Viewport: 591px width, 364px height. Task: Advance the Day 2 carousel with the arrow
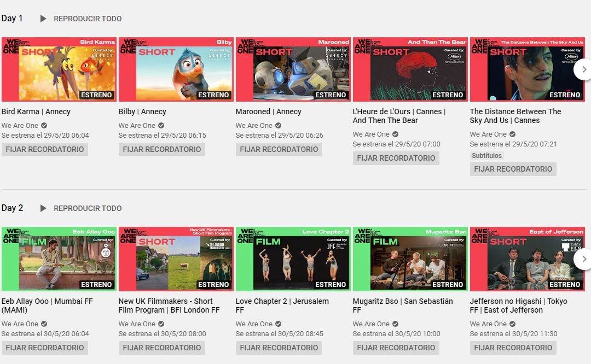[x=583, y=259]
